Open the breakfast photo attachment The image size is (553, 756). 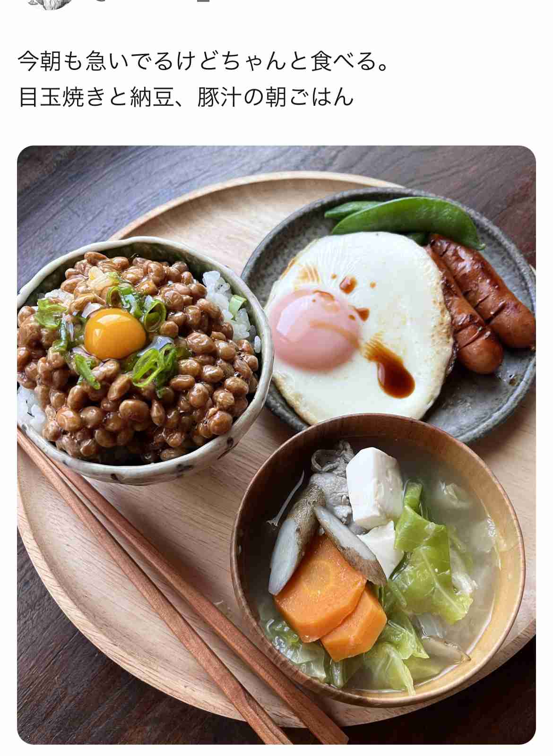click(x=276, y=445)
